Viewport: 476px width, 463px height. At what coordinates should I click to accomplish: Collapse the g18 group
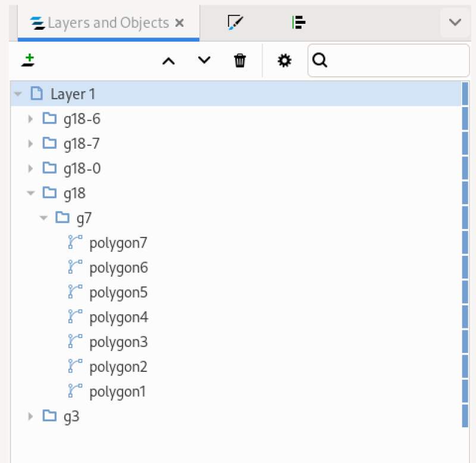click(30, 193)
